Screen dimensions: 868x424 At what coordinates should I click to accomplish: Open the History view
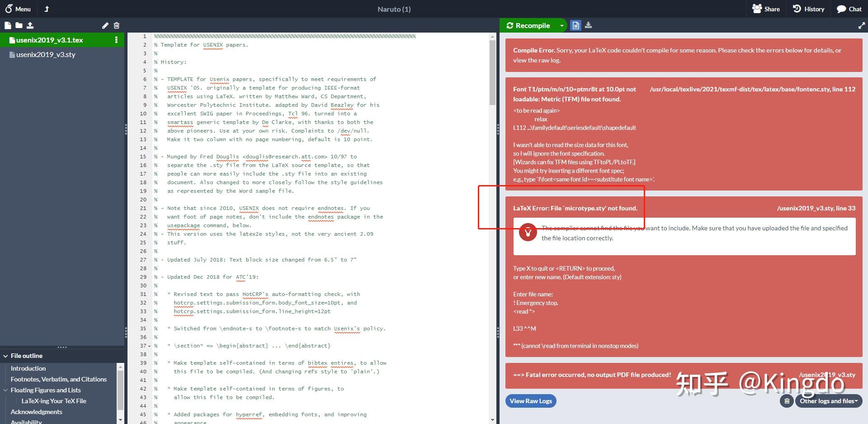pyautogui.click(x=808, y=9)
